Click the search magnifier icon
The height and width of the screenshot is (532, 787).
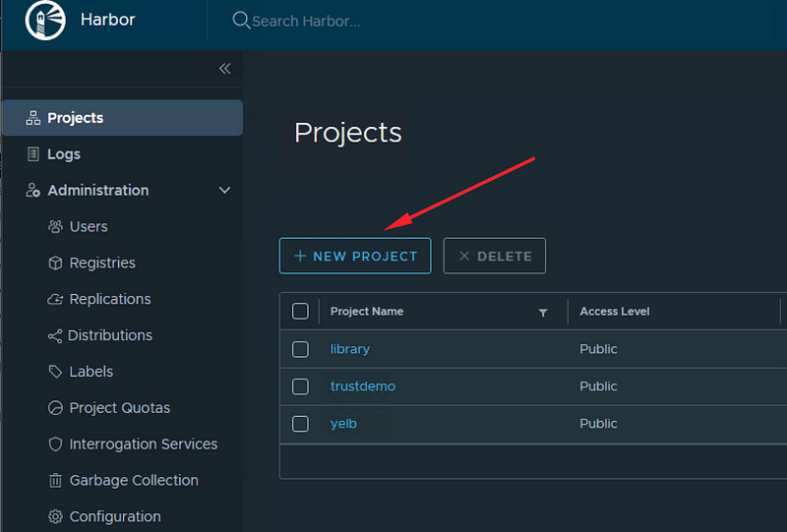click(241, 20)
